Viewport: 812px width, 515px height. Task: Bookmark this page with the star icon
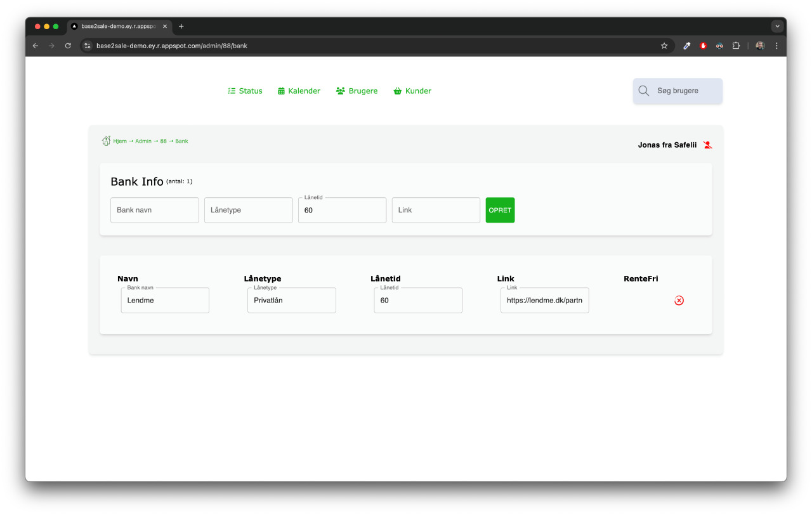664,46
